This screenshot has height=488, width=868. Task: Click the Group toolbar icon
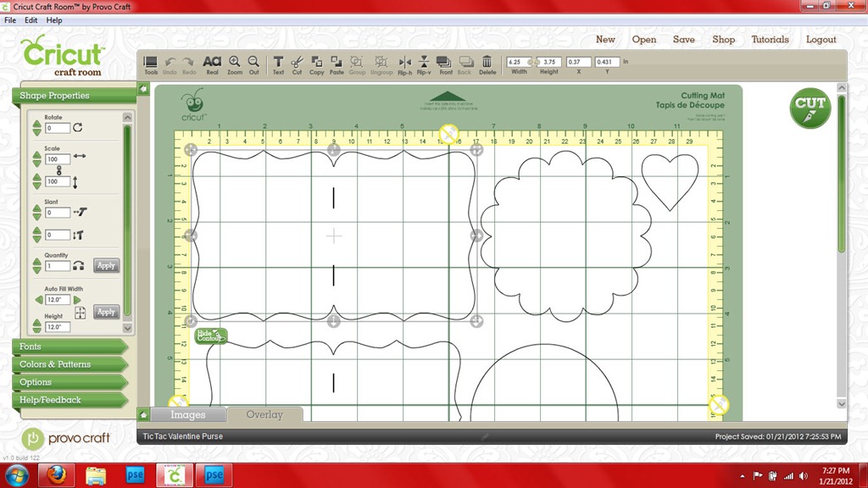[x=357, y=64]
